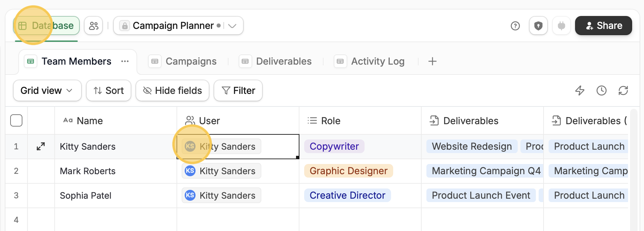Click Kitty Sanders user chip in row 1
Viewport: 644px width, 231px height.
(x=221, y=146)
